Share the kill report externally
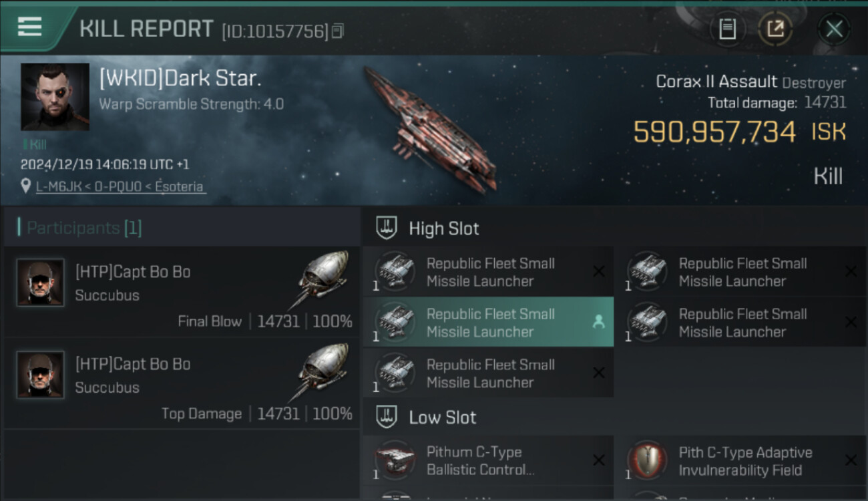The width and height of the screenshot is (868, 501). pyautogui.click(x=775, y=29)
